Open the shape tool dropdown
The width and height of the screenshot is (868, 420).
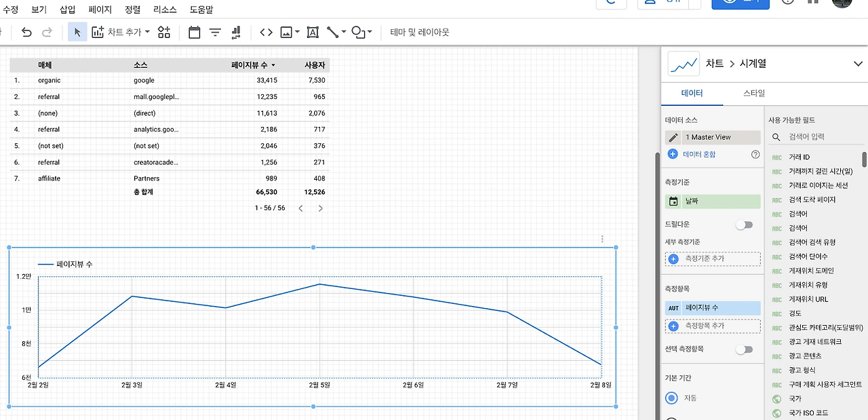362,32
